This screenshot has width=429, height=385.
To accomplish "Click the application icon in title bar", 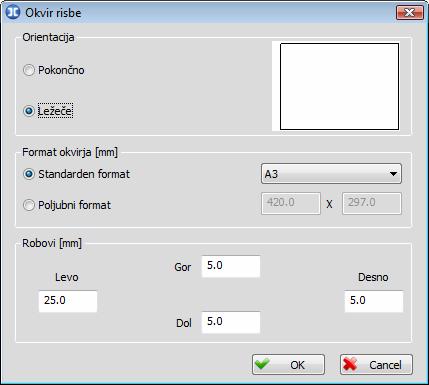I will point(13,12).
